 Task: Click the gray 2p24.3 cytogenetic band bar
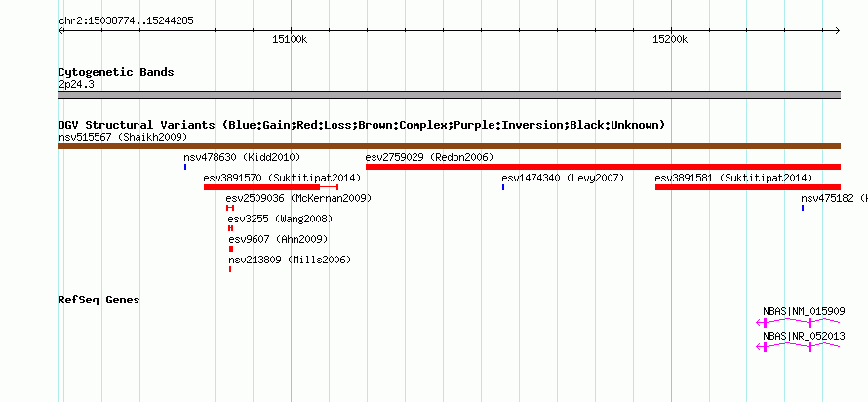point(449,95)
